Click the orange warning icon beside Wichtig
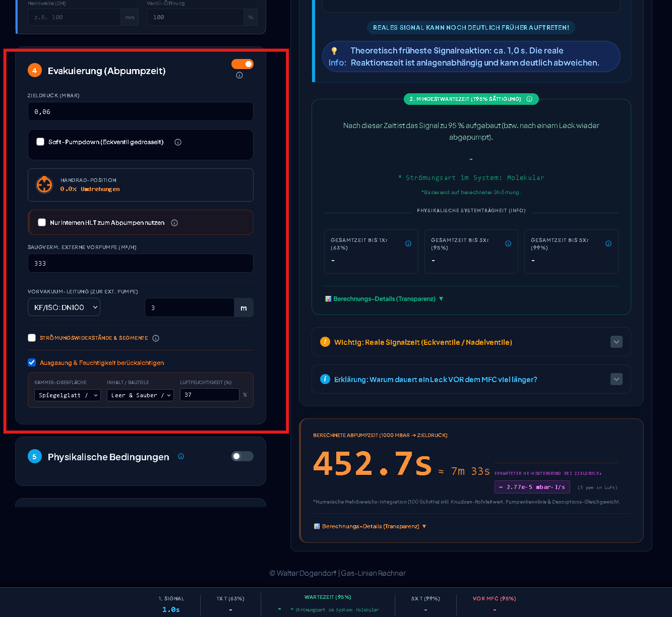The height and width of the screenshot is (617, 672). pos(325,342)
